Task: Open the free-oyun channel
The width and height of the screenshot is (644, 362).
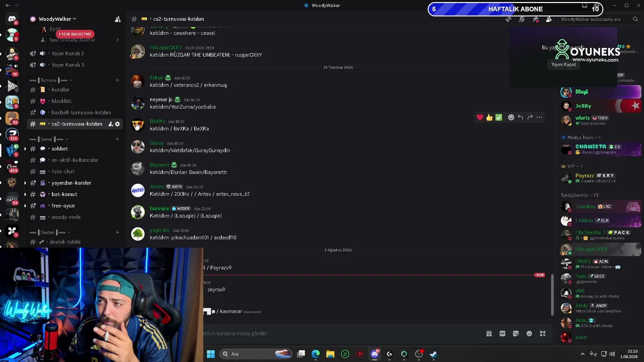Action: click(75, 206)
